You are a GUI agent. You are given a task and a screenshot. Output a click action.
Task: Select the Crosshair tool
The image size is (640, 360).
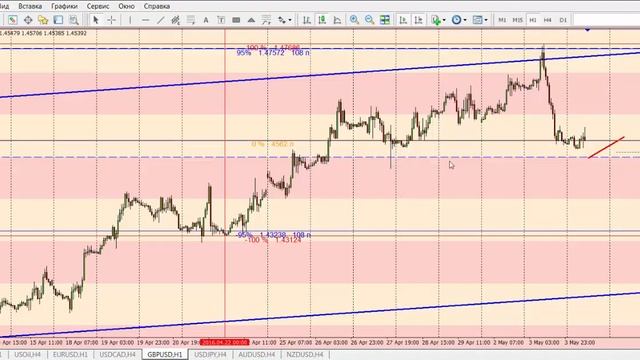pyautogui.click(x=111, y=20)
